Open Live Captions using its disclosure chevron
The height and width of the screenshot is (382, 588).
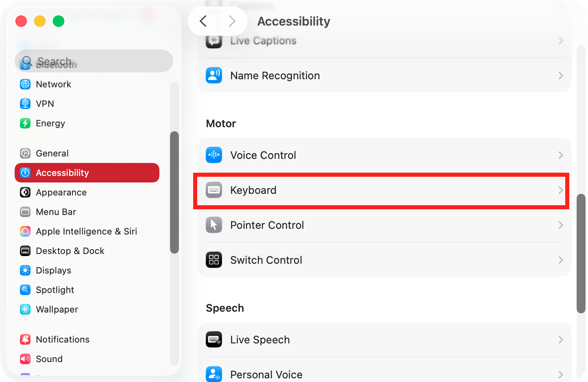pyautogui.click(x=561, y=41)
